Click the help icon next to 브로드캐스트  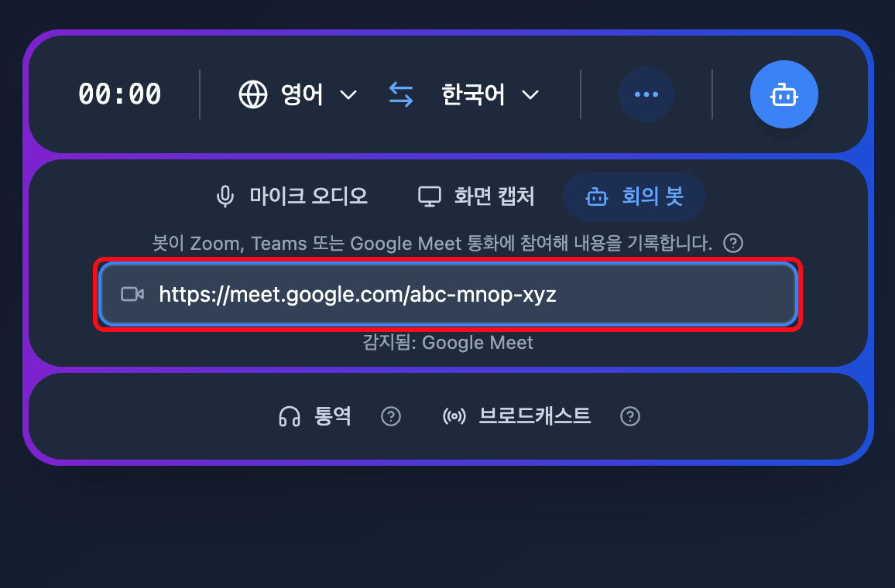(x=630, y=416)
